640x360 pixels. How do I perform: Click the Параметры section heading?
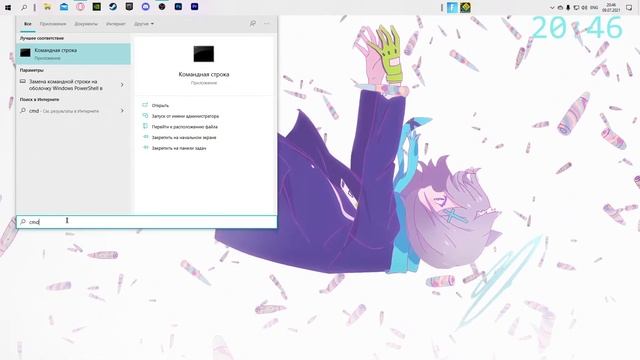pos(32,70)
